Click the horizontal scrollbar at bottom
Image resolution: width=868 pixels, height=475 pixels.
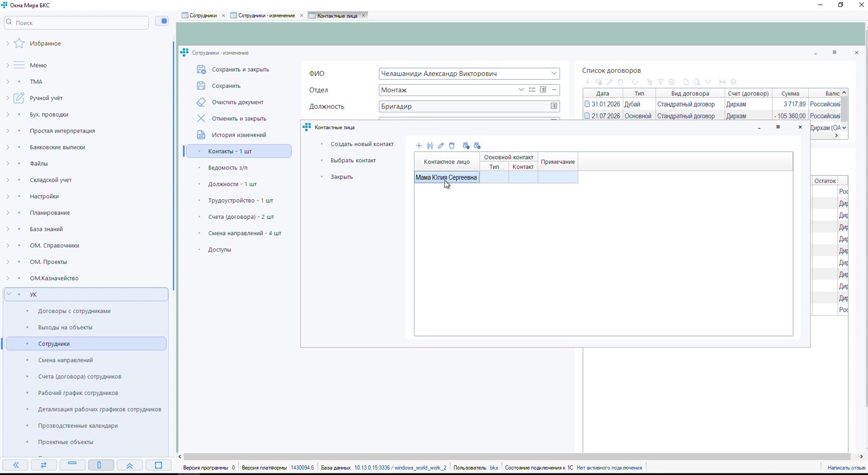[x=517, y=457]
